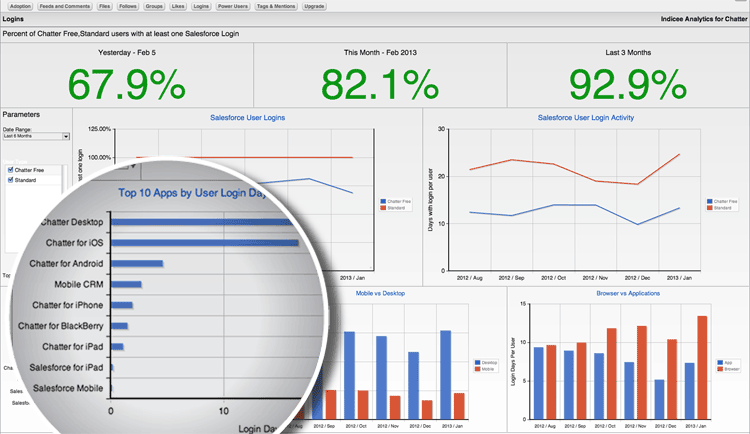Open the Power Users tab
Viewport: 750px width, 434px height.
pyautogui.click(x=233, y=6)
